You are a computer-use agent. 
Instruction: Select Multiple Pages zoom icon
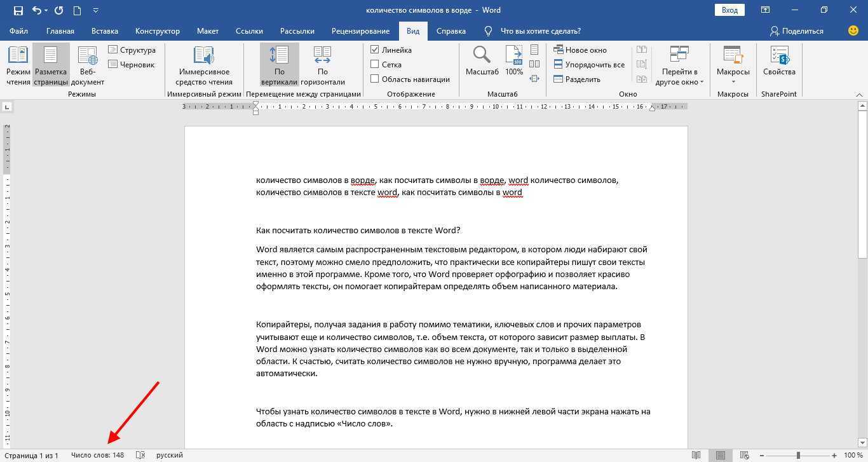coord(534,64)
